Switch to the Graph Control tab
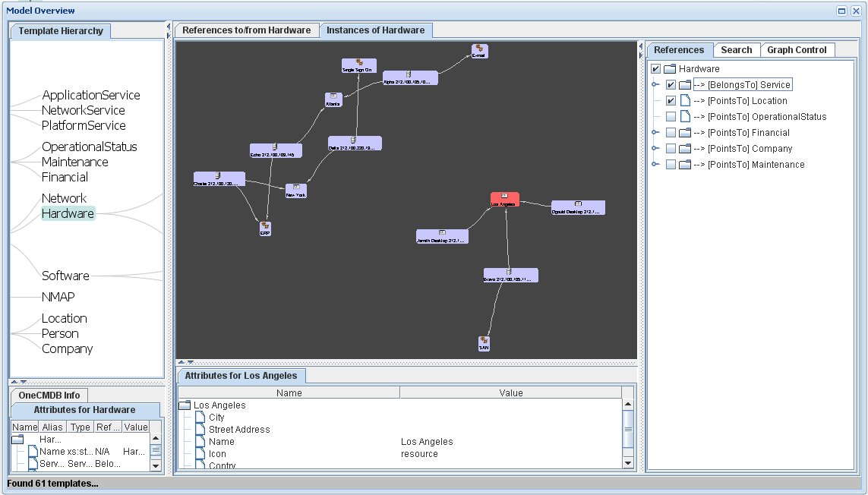The height and width of the screenshot is (495, 868). click(797, 50)
